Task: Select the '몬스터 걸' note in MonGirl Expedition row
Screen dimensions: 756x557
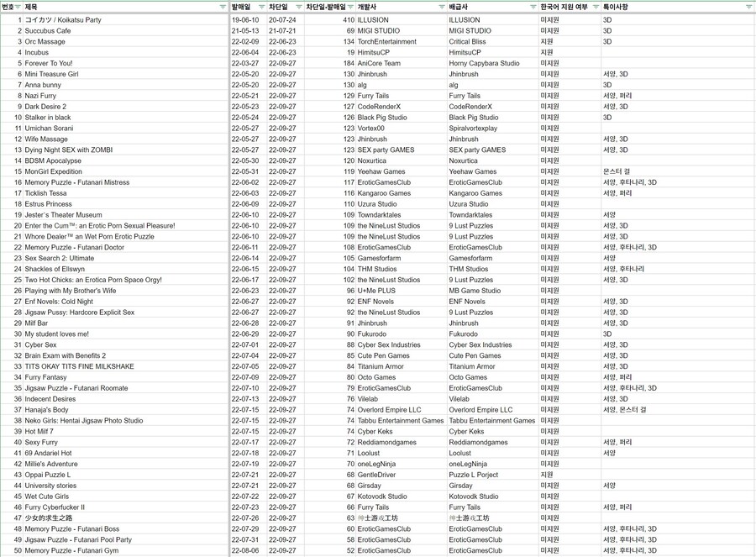Action: [x=679, y=171]
